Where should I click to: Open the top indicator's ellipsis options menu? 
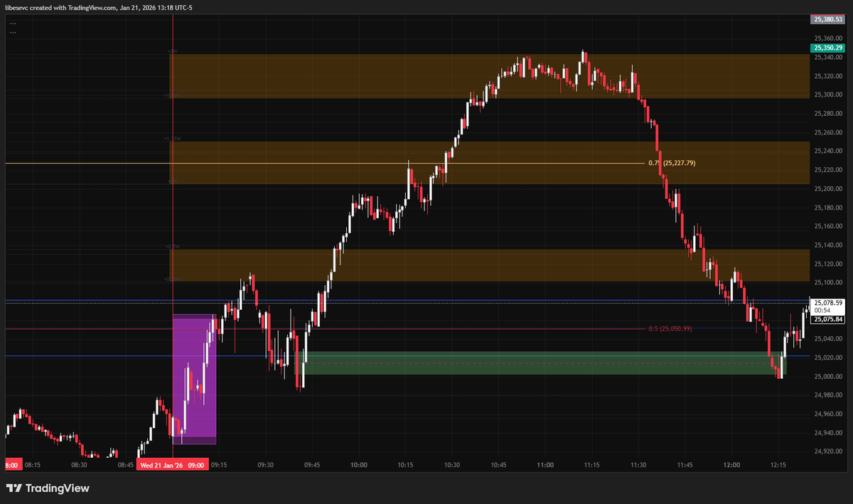[12, 22]
